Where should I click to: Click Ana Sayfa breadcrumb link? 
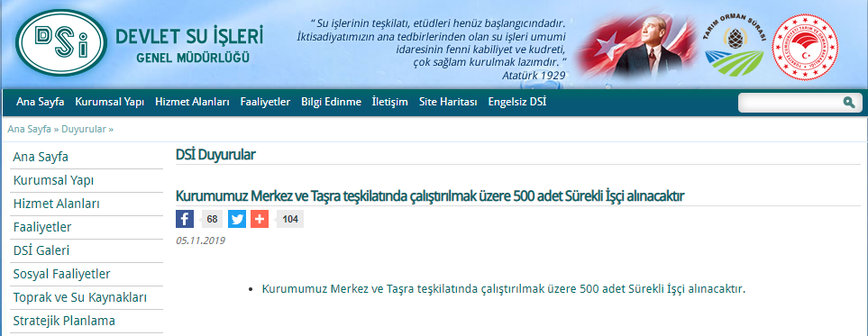30,129
